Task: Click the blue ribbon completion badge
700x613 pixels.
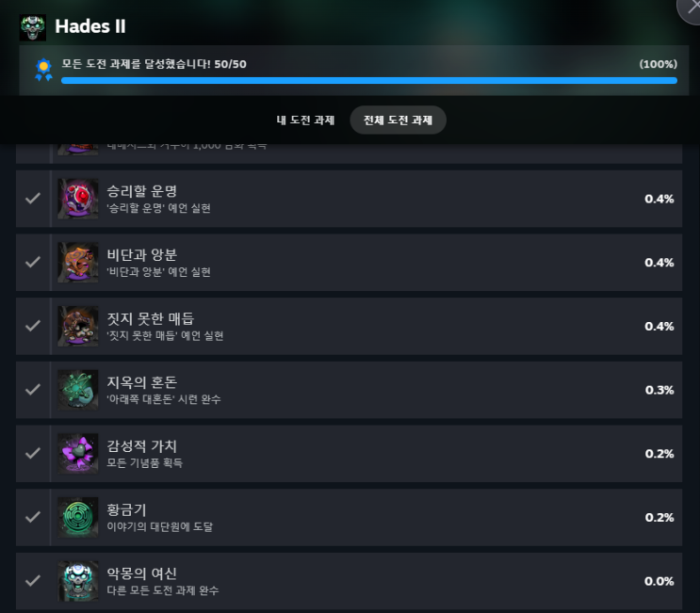Action: (43, 70)
